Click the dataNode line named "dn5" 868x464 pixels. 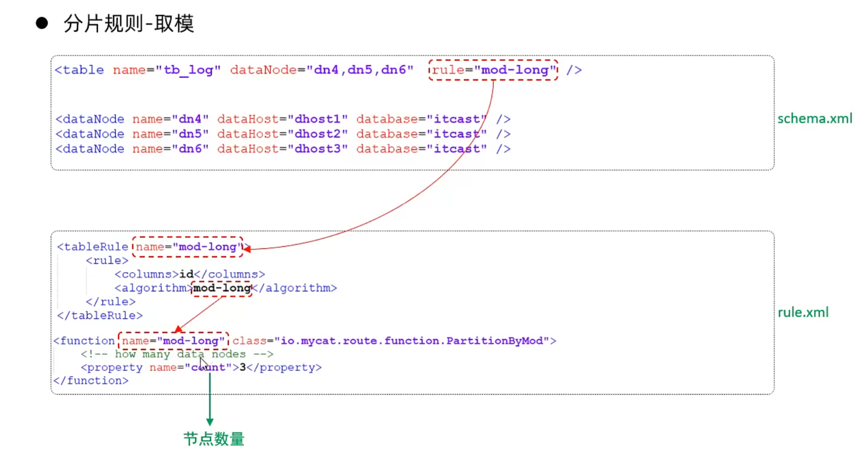(283, 134)
